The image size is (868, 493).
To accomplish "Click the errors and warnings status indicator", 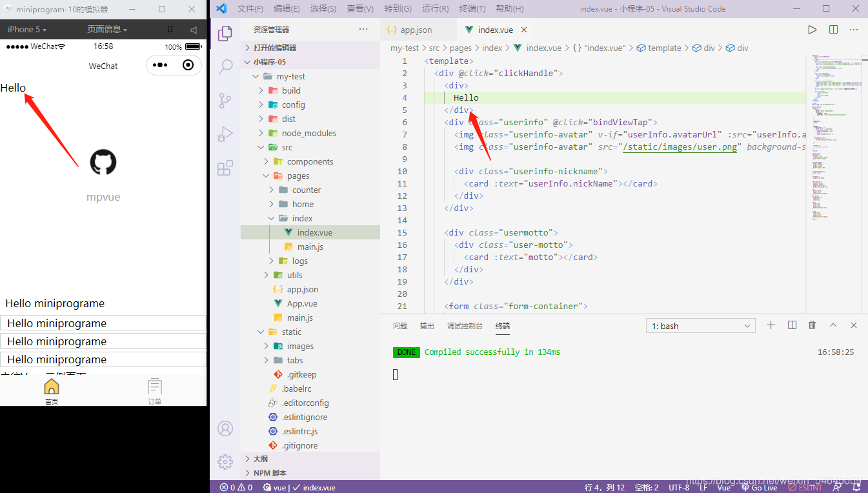I will pos(236,488).
